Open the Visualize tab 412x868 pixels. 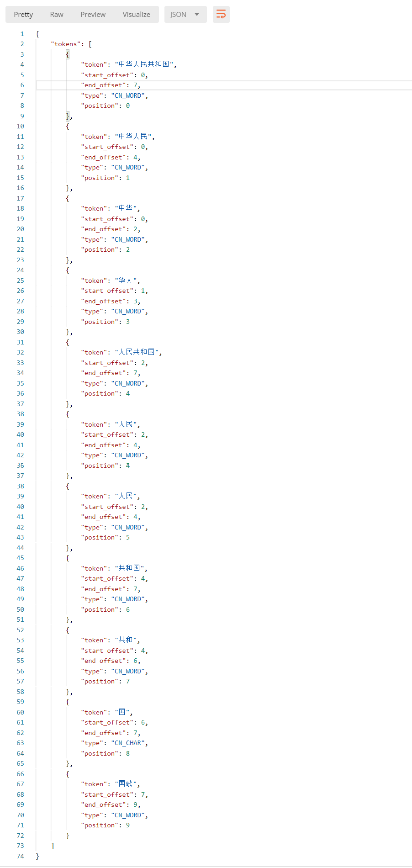click(136, 14)
